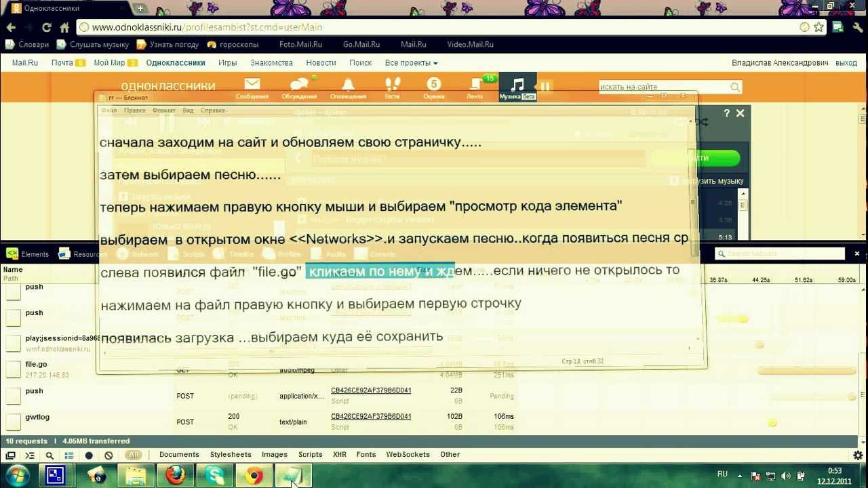Open the Вид menu in Notepad
The width and height of the screenshot is (868, 488).
[188, 110]
